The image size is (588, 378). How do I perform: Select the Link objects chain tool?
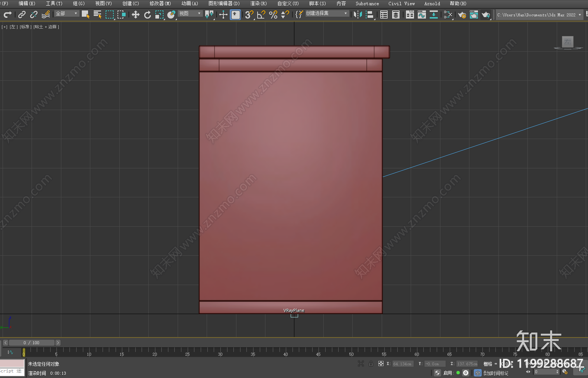[x=22, y=14]
